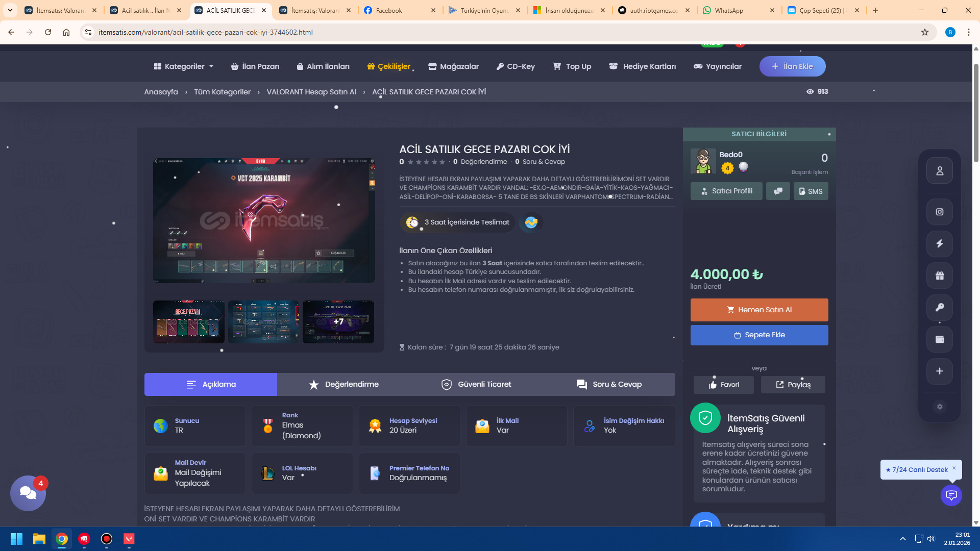Screen dimensions: 980x551
Task: Open the volume control in system tray
Action: 931,539
